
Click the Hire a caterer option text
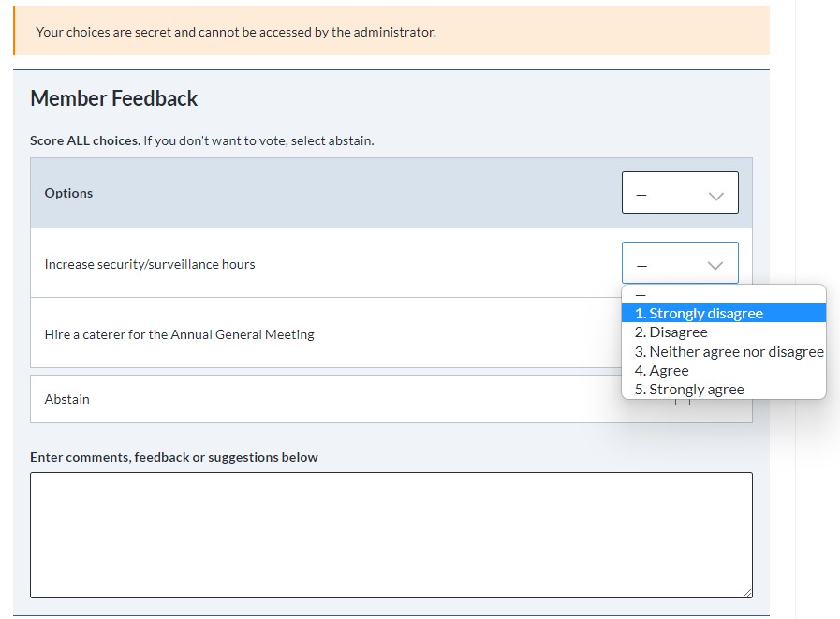click(x=180, y=334)
